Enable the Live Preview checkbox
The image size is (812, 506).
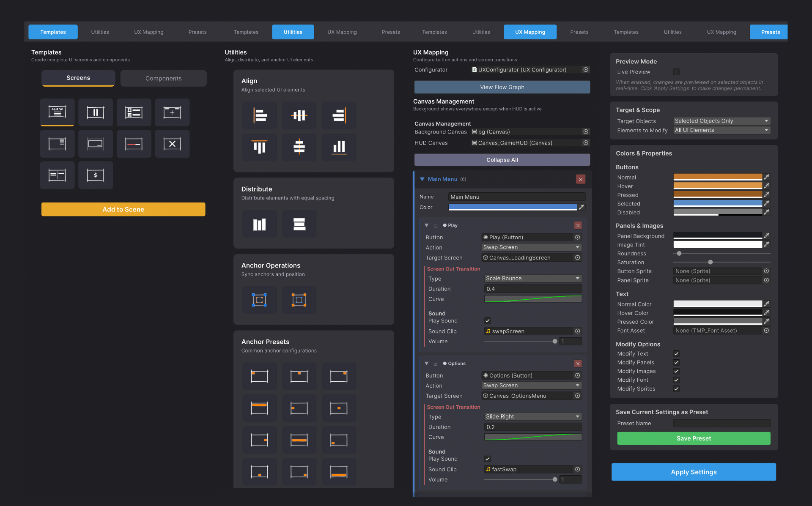[676, 72]
